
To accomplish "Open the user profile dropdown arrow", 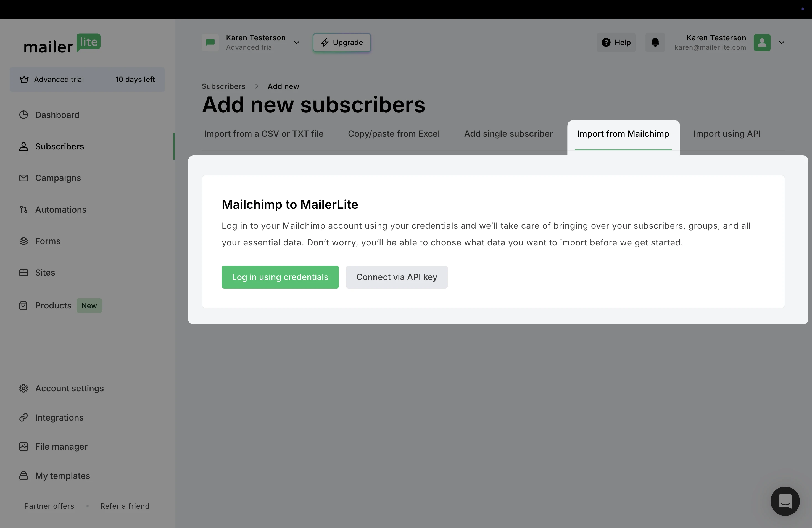I will 781,43.
